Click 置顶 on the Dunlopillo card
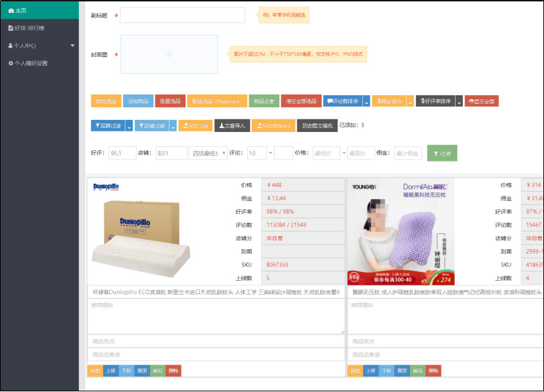Image resolution: width=544 pixels, height=392 pixels. click(x=142, y=371)
